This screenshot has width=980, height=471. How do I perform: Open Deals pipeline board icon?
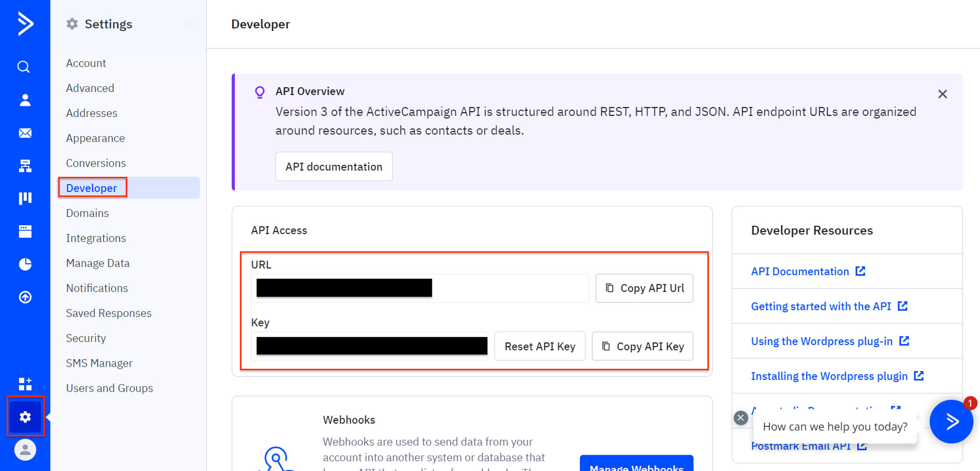[x=25, y=198]
